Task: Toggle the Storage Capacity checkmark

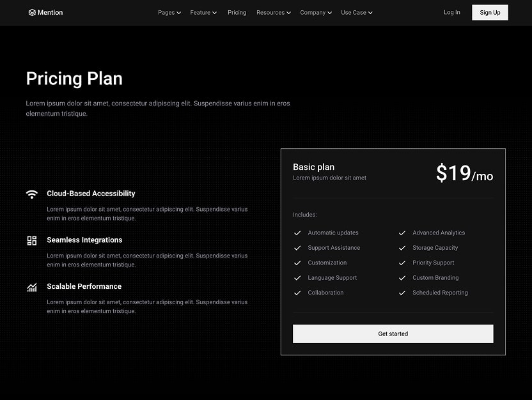Action: tap(402, 247)
